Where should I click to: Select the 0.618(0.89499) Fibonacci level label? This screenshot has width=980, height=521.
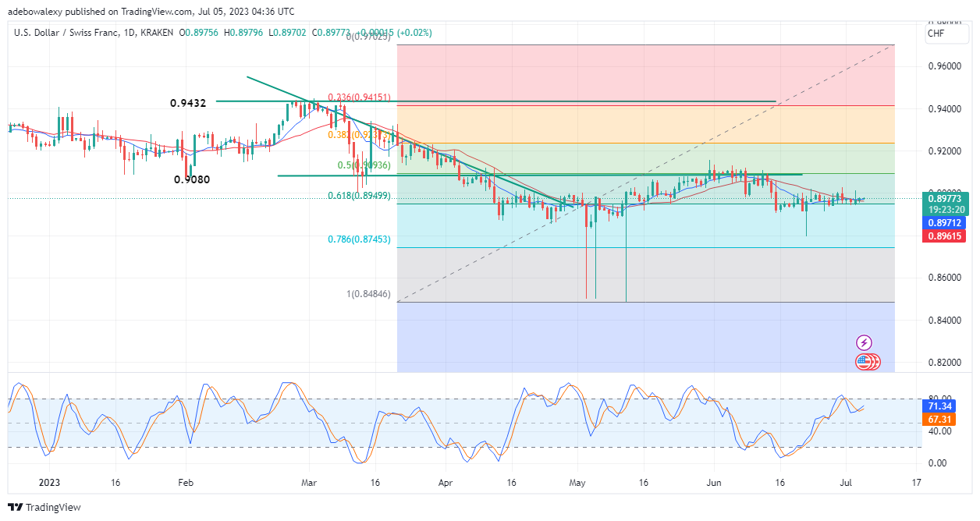point(360,196)
